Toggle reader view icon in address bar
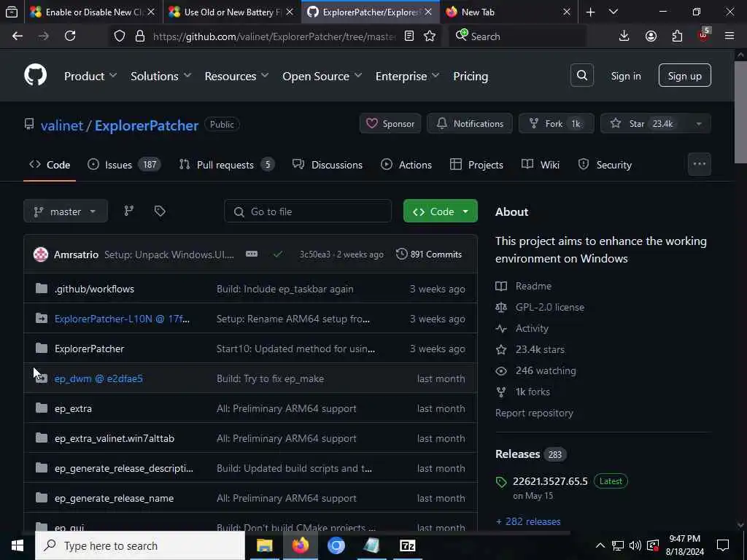 (409, 36)
